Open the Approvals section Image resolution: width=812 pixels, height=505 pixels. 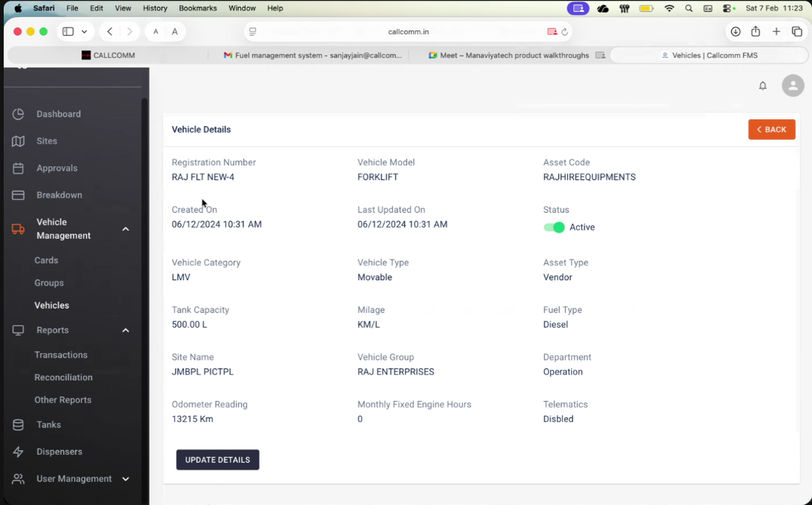point(56,168)
